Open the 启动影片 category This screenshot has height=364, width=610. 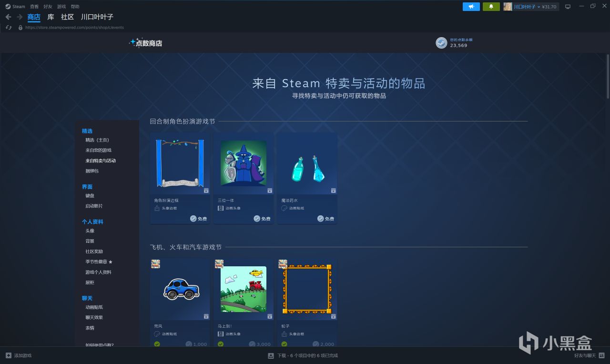pos(94,206)
